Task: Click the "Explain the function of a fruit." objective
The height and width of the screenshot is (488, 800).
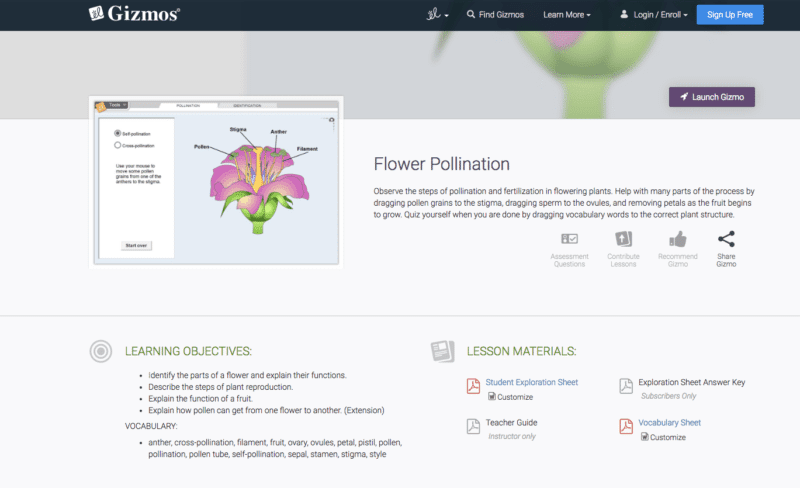Action: (x=200, y=399)
